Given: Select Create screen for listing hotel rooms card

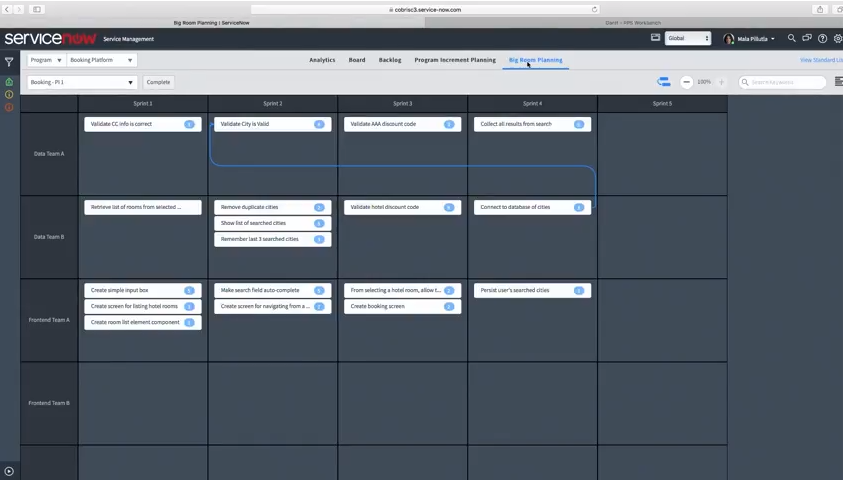Looking at the screenshot, I should point(143,306).
